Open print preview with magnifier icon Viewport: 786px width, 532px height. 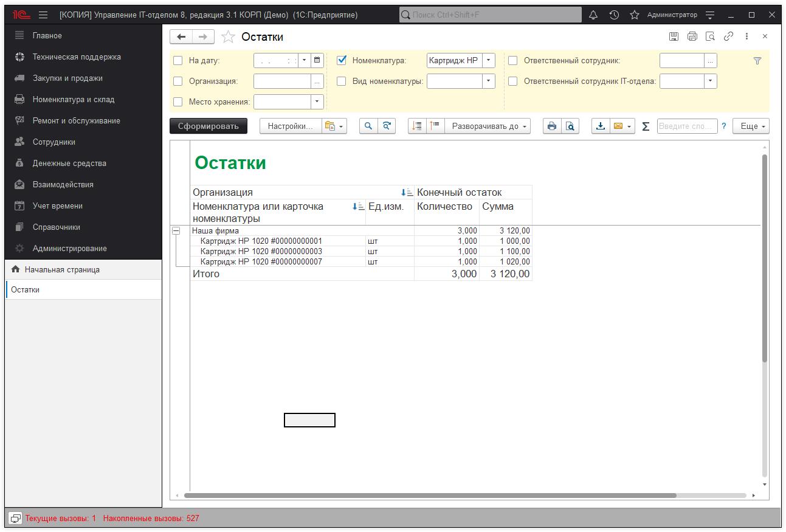(570, 126)
